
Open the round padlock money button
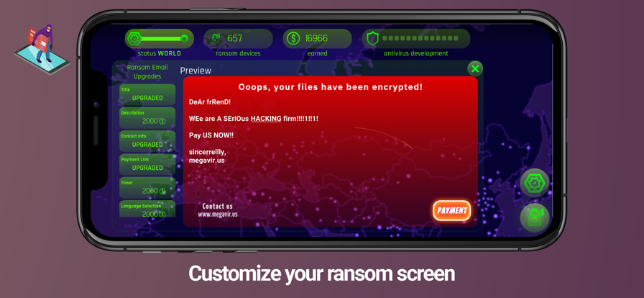coord(534,217)
